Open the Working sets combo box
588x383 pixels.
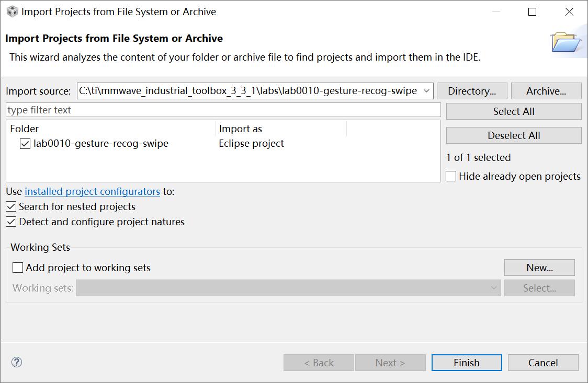(x=288, y=288)
